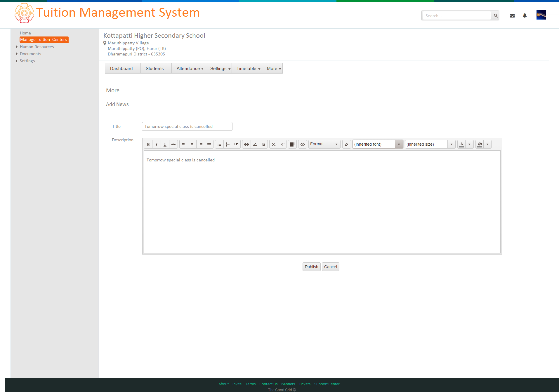Expand Human Resources in sidebar
Image resolution: width=559 pixels, height=392 pixels.
37,47
